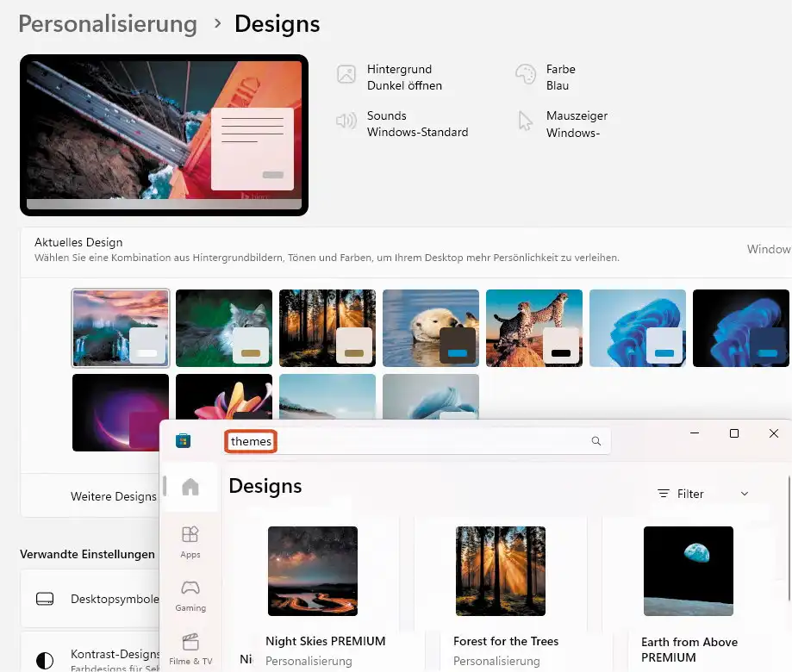792x672 pixels.
Task: Select the dark blue bloom theme
Action: [741, 327]
